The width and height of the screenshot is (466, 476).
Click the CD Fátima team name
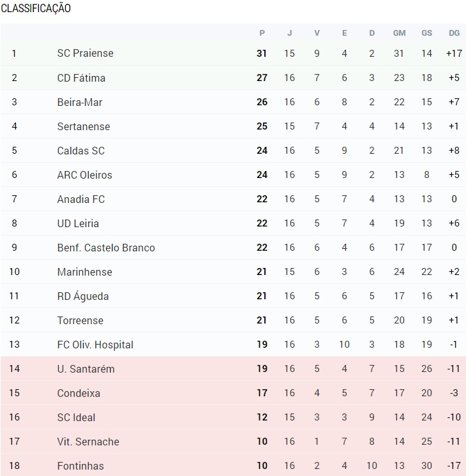click(x=81, y=78)
